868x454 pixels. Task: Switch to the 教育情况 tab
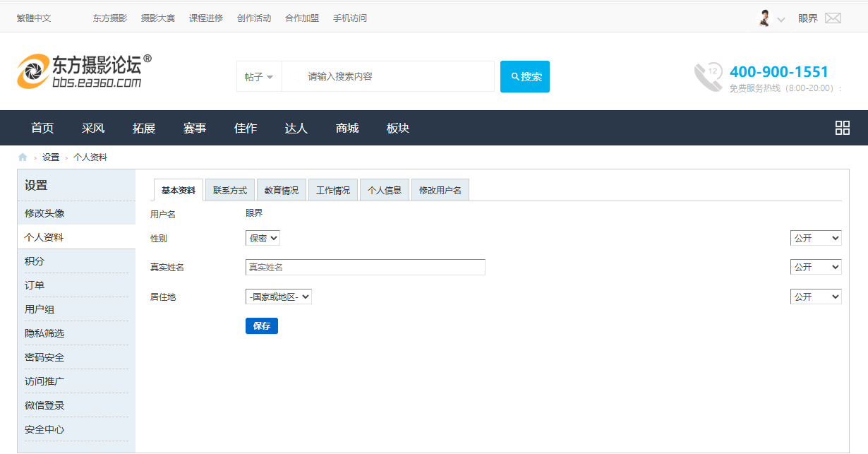(282, 190)
